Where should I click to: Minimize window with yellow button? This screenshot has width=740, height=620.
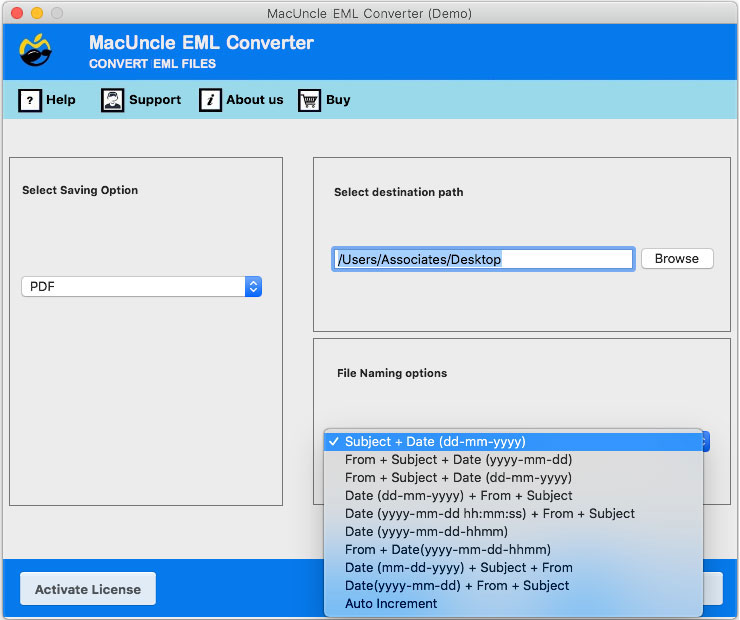[x=37, y=13]
